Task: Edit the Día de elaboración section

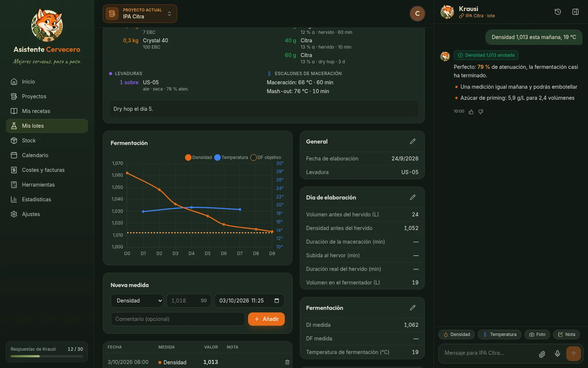Action: coord(413,197)
